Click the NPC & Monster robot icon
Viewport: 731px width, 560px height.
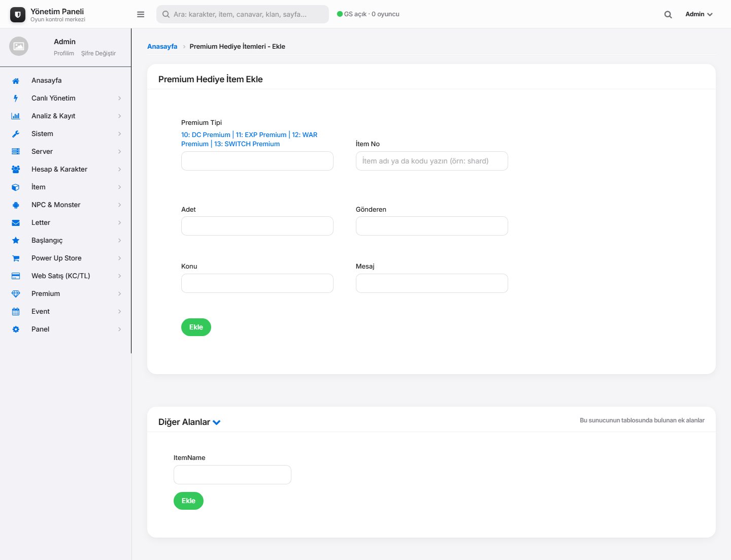(16, 205)
